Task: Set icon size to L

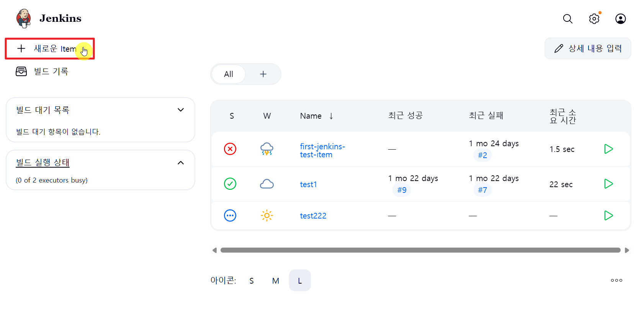Action: (x=300, y=281)
